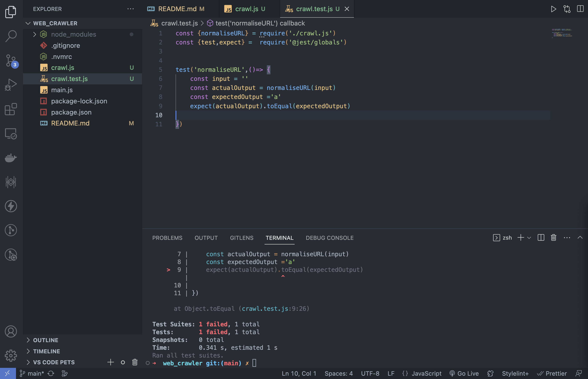Click the Split Editor Right icon
The width and height of the screenshot is (588, 379).
tap(580, 9)
